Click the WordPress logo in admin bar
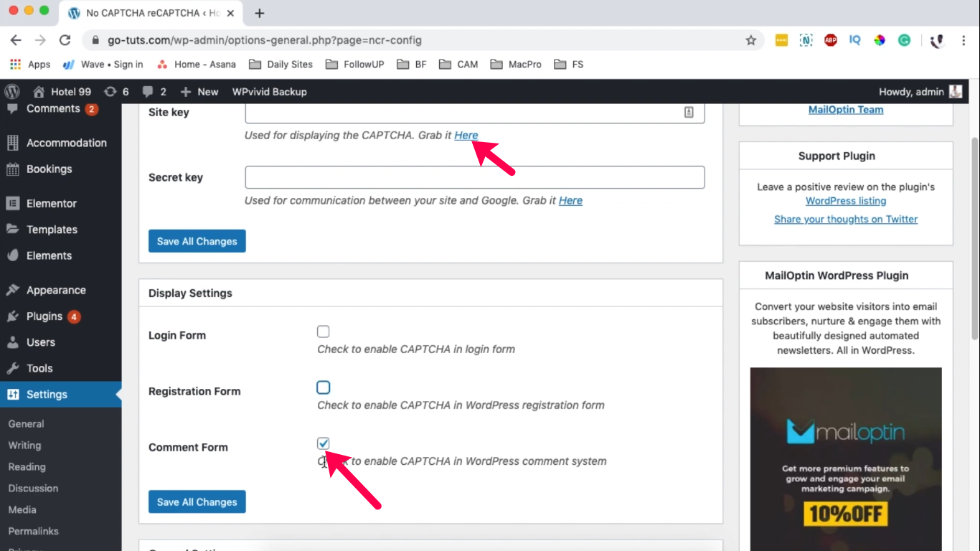 tap(12, 92)
